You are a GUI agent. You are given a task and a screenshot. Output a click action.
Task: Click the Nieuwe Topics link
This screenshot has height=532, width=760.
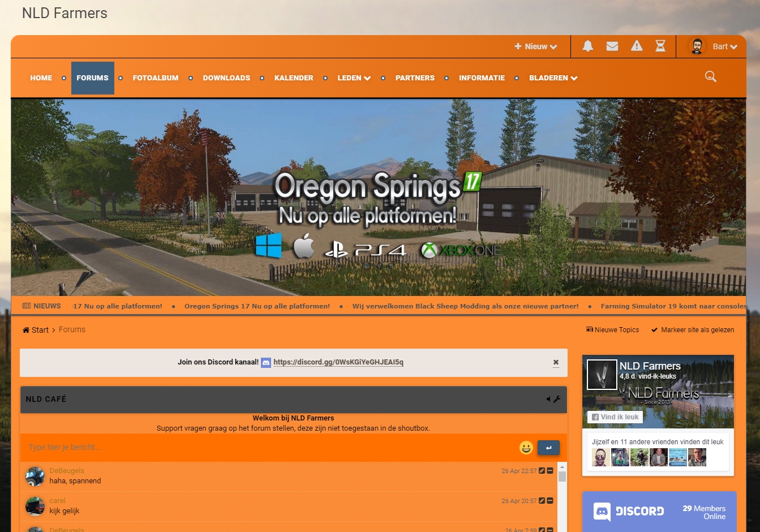612,330
